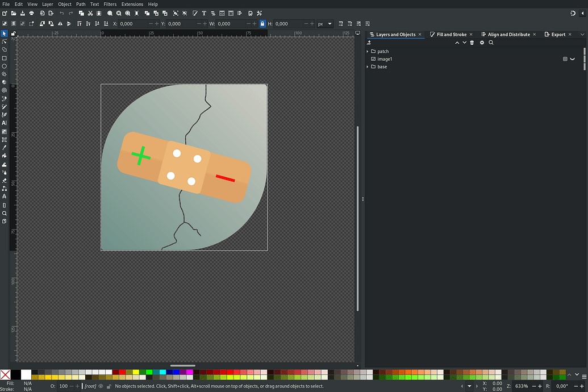Open the px units dropdown
Image resolution: width=588 pixels, height=392 pixels.
[x=325, y=24]
